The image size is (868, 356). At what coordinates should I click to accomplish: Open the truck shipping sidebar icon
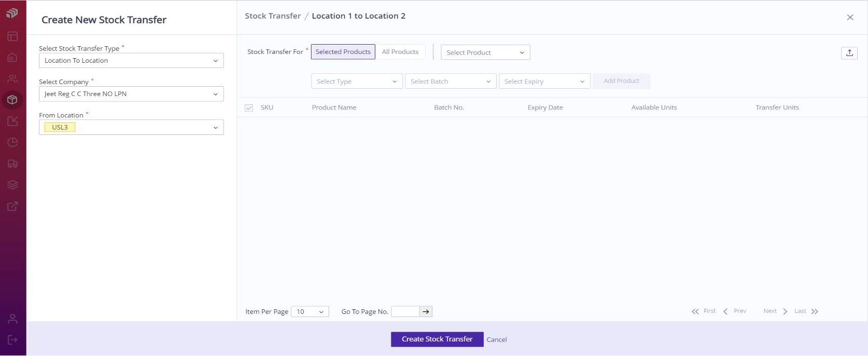[12, 163]
